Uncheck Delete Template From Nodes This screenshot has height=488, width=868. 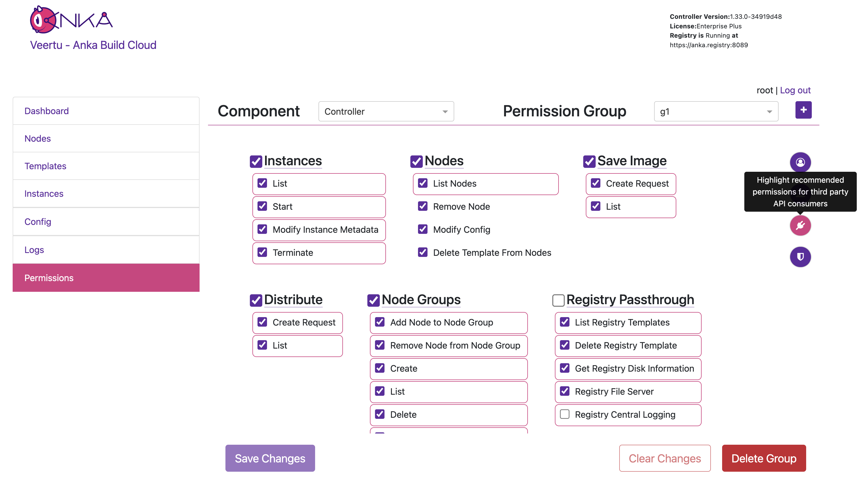click(422, 252)
